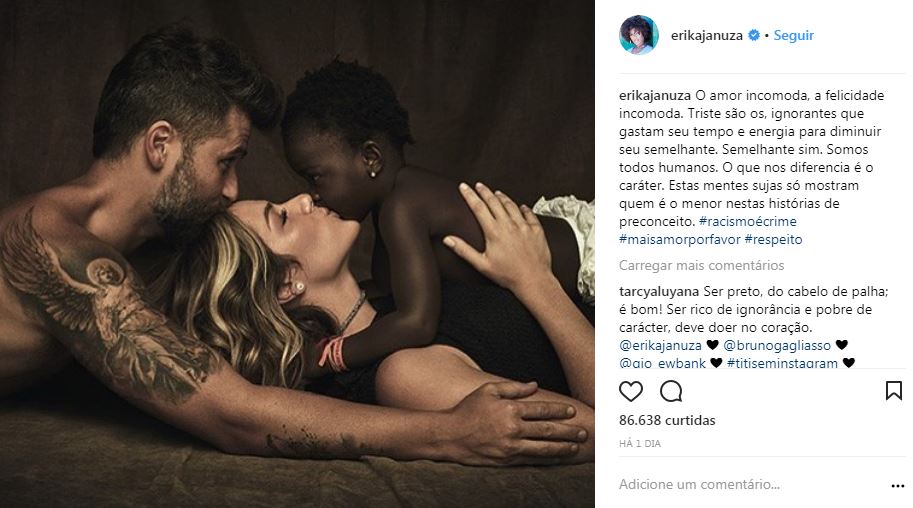
Task: Open the three-dot more options menu
Action: tap(897, 485)
